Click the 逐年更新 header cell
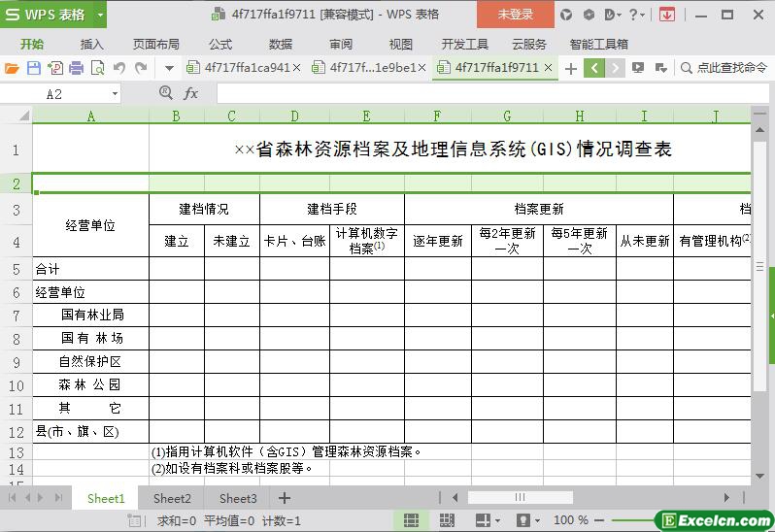775x532 pixels. pyautogui.click(x=438, y=241)
